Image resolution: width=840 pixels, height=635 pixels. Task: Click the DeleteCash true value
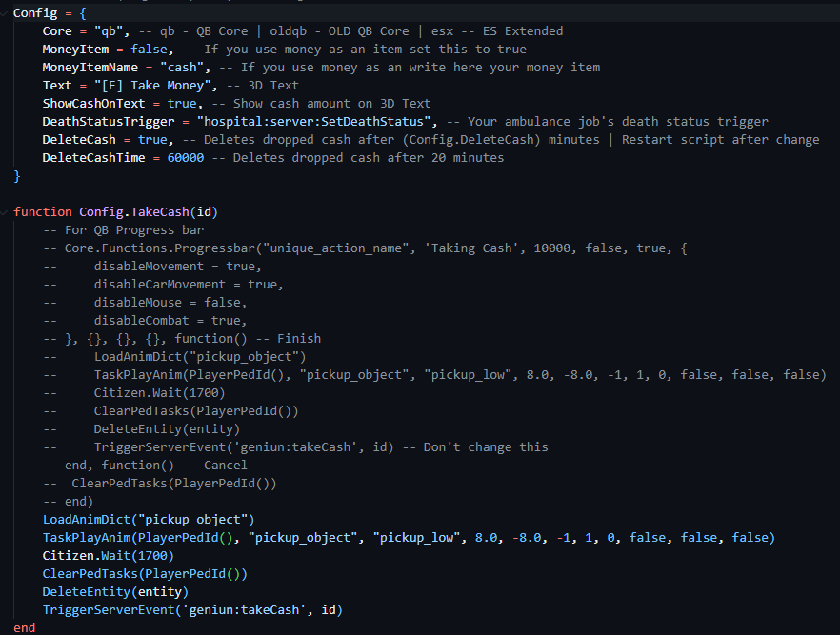pyautogui.click(x=152, y=140)
